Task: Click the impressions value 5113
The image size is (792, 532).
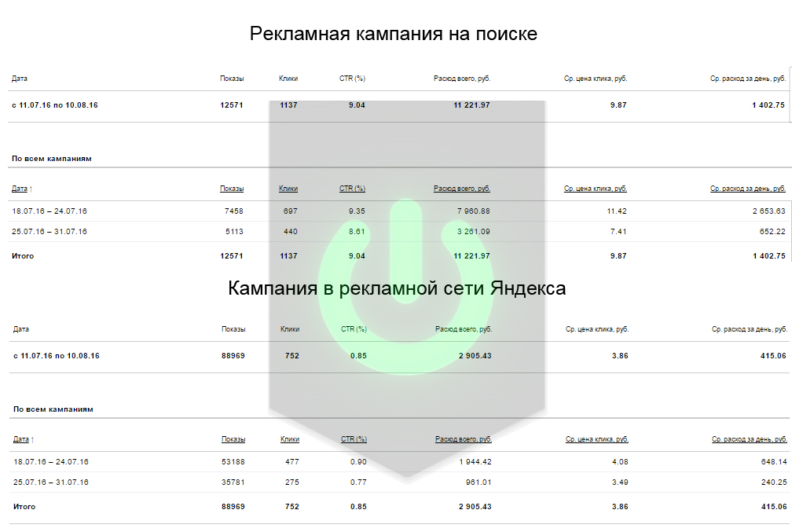Action: 234,231
